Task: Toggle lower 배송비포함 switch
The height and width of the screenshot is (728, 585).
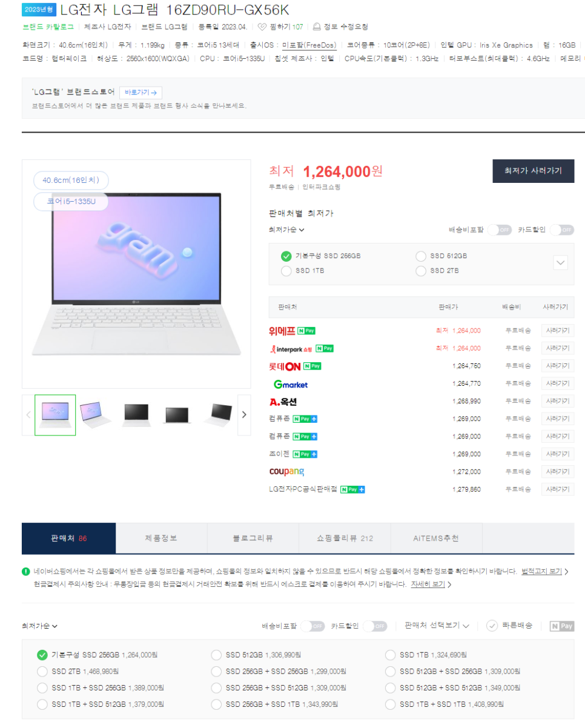Action: (x=312, y=626)
